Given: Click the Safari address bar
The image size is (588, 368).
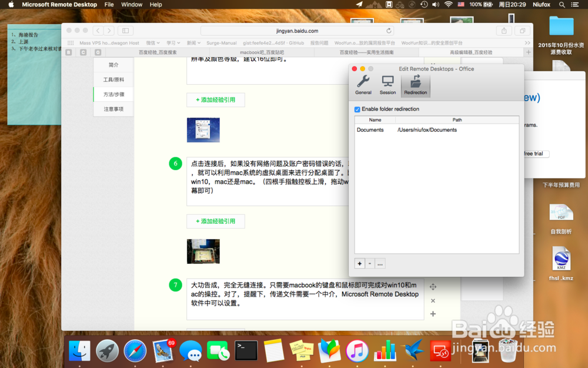Looking at the screenshot, I should point(297,31).
